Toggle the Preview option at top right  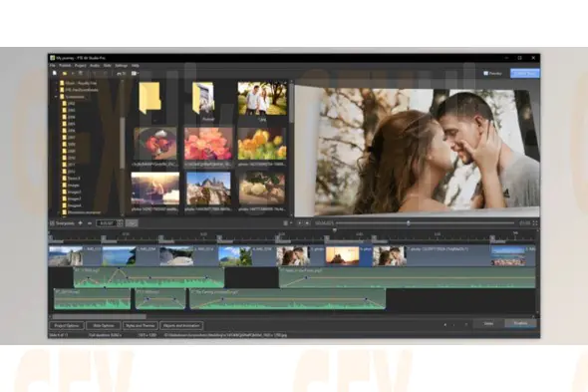pyautogui.click(x=492, y=73)
